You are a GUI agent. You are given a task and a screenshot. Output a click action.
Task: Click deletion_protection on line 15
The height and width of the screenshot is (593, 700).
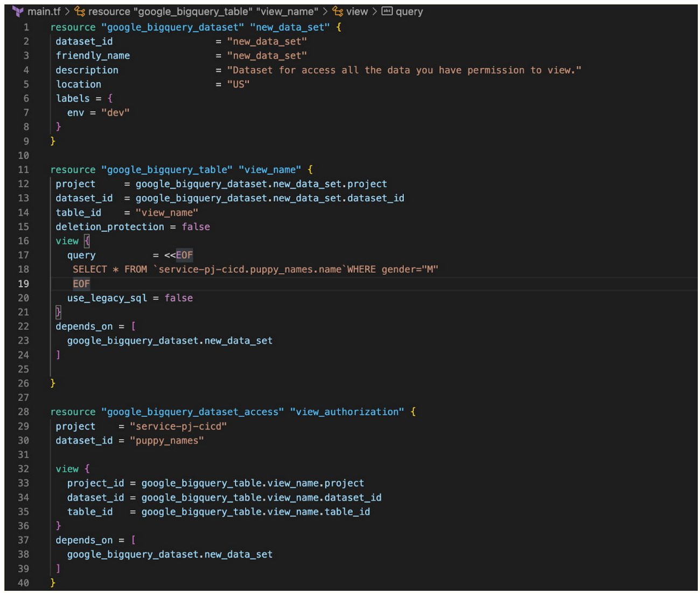pos(110,227)
